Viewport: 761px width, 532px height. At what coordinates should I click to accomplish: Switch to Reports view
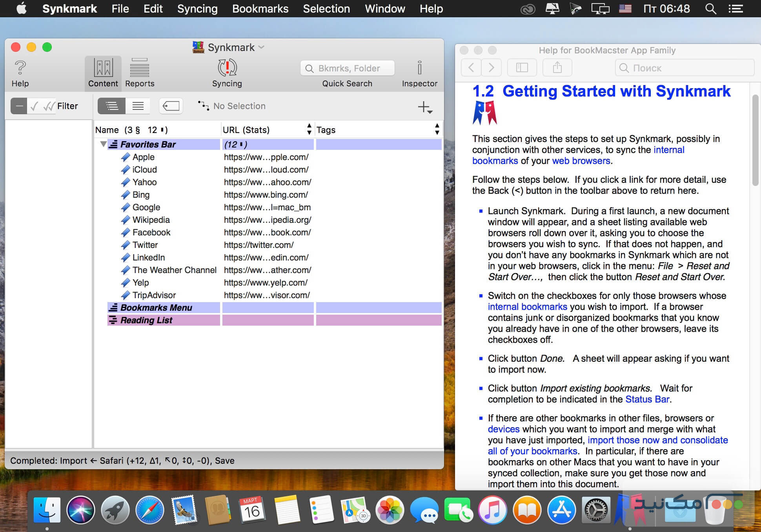[x=139, y=68]
